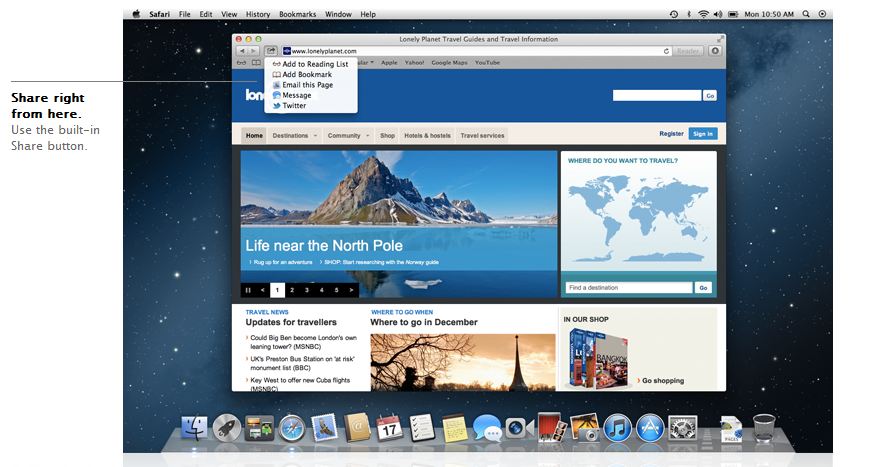Open Calendar icon showing 17 in Dock
Image resolution: width=869 pixels, height=467 pixels.
tap(390, 428)
